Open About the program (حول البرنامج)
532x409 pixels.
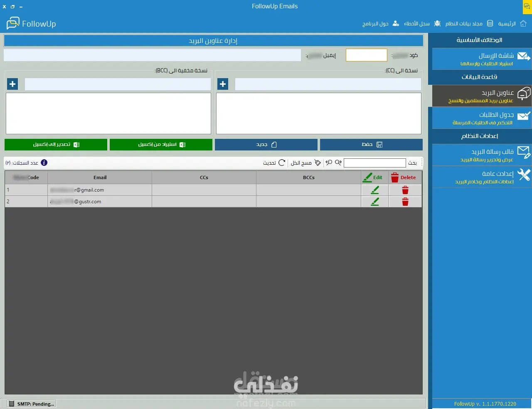click(x=381, y=24)
